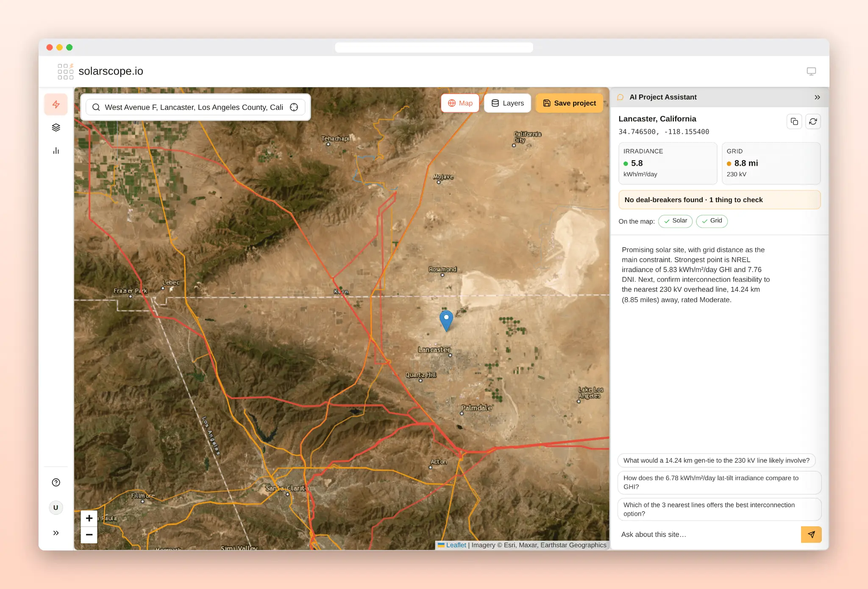
Task: Click the search magnifier icon
Action: tap(96, 107)
